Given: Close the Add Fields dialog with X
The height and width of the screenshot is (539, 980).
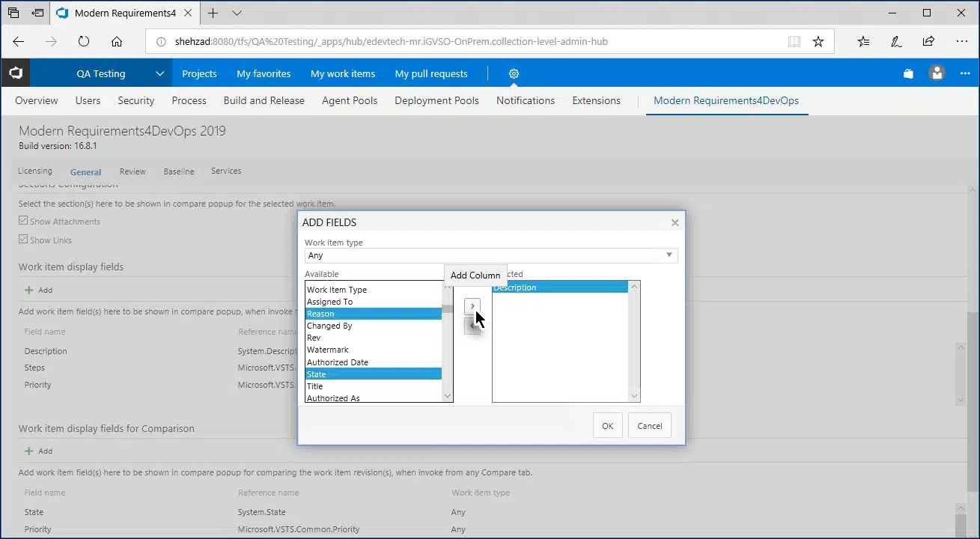Looking at the screenshot, I should tap(675, 222).
